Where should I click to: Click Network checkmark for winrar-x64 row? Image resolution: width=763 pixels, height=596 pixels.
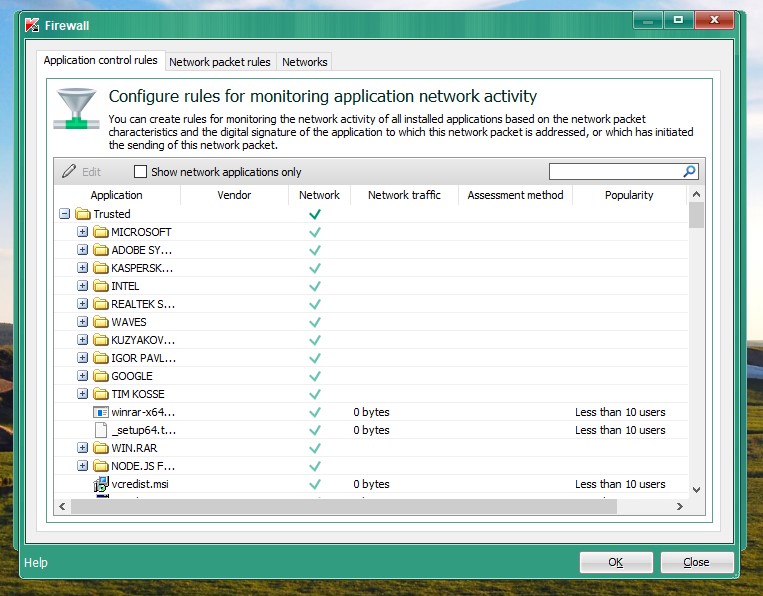click(315, 412)
